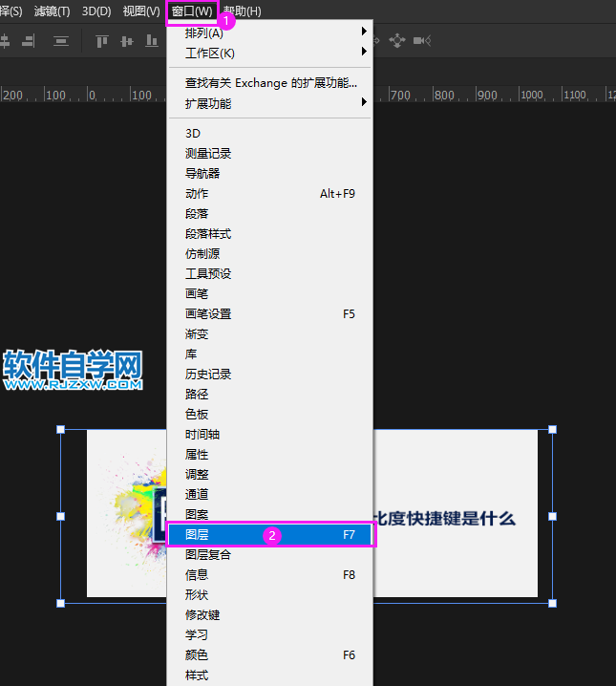Close the open 窗口(W) menu
616x686 pixels.
(192, 11)
